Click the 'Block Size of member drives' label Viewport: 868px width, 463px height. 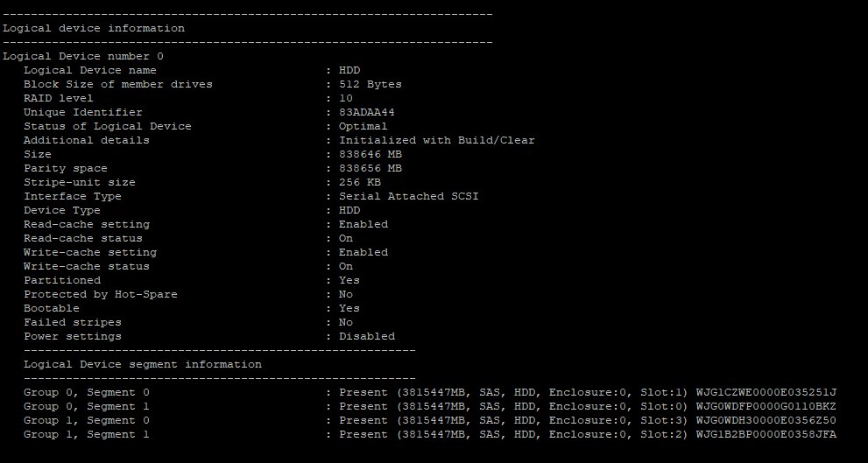coord(118,84)
